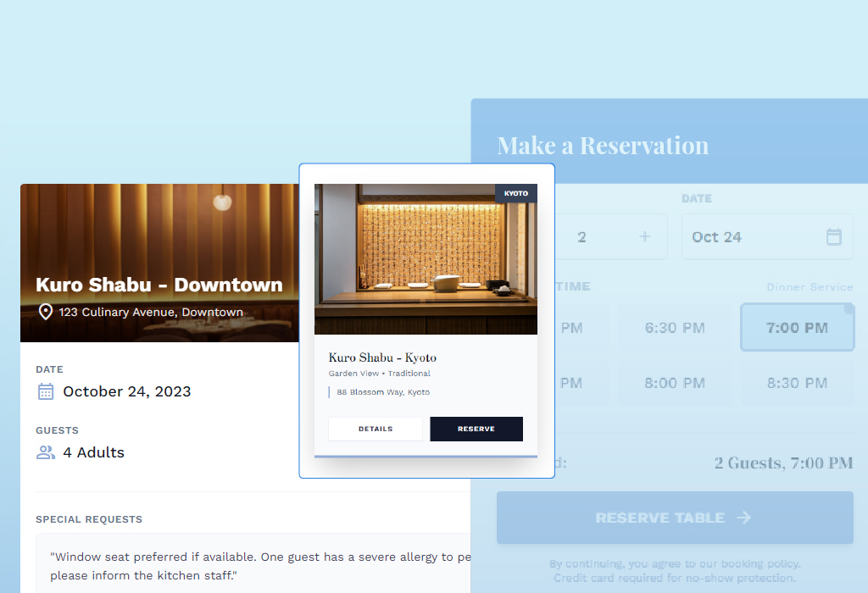
Task: Click the guests icon beside 4 Adults
Action: [46, 452]
